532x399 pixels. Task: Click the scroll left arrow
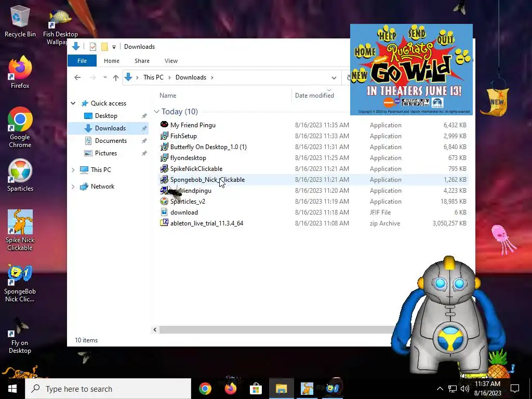[155, 329]
